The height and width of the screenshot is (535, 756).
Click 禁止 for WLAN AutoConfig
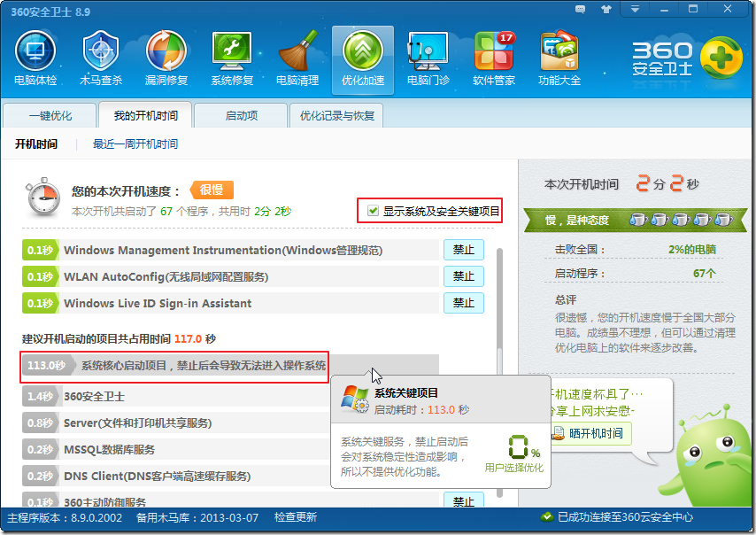[463, 276]
